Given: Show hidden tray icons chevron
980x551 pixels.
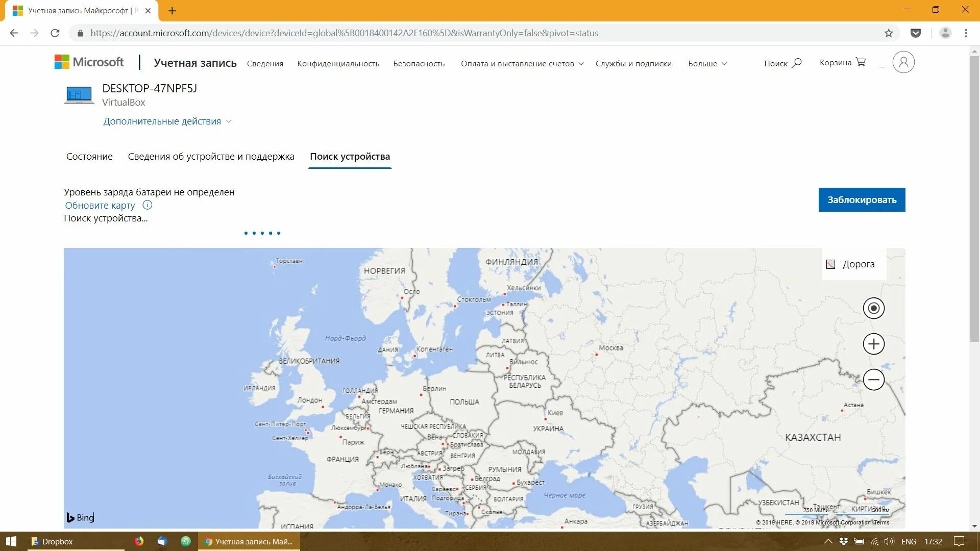Looking at the screenshot, I should click(x=828, y=541).
